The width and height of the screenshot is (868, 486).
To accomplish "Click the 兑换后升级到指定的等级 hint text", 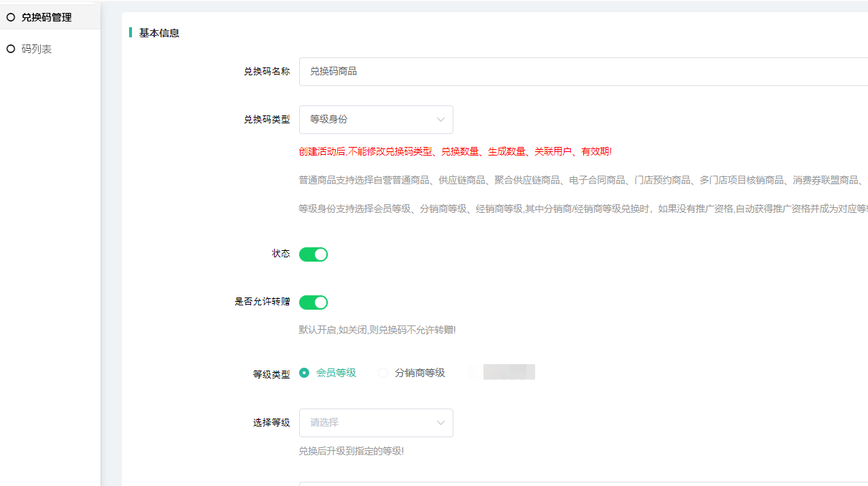I will (351, 451).
